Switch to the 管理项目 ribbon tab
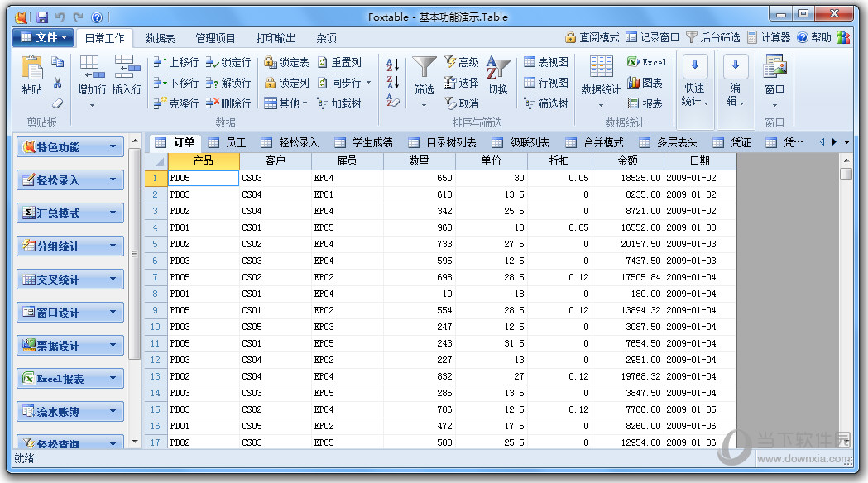Screen dimensions: 868x483 click(215, 37)
